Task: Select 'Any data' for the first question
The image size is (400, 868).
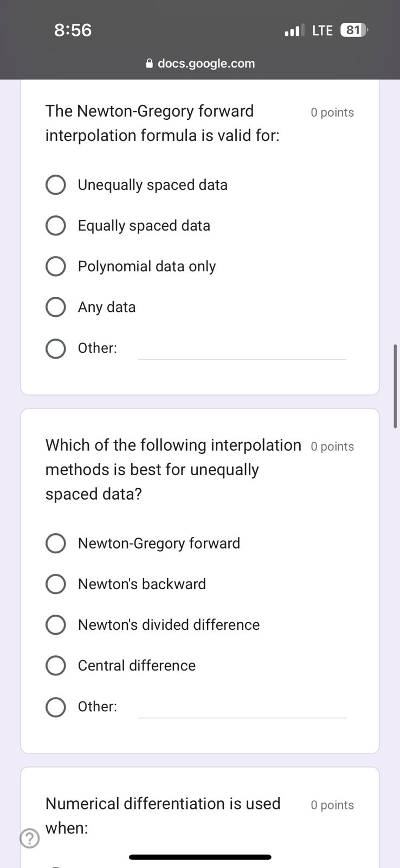Action: point(56,307)
